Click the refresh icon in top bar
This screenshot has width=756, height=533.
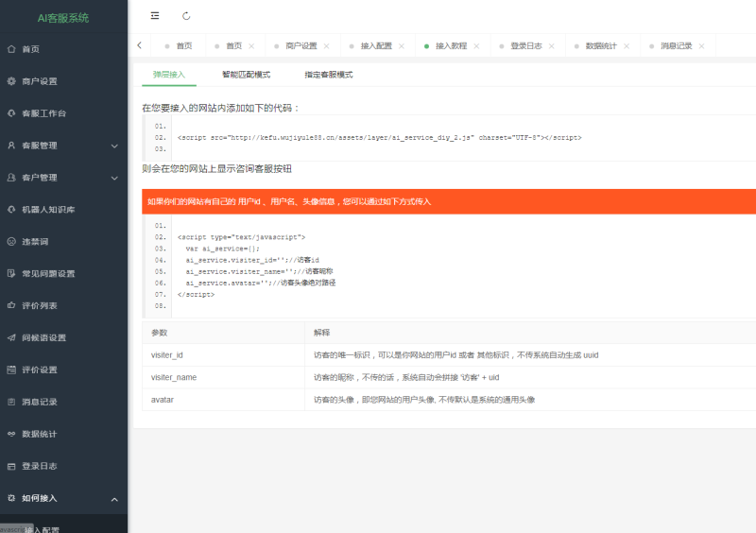[x=186, y=16]
